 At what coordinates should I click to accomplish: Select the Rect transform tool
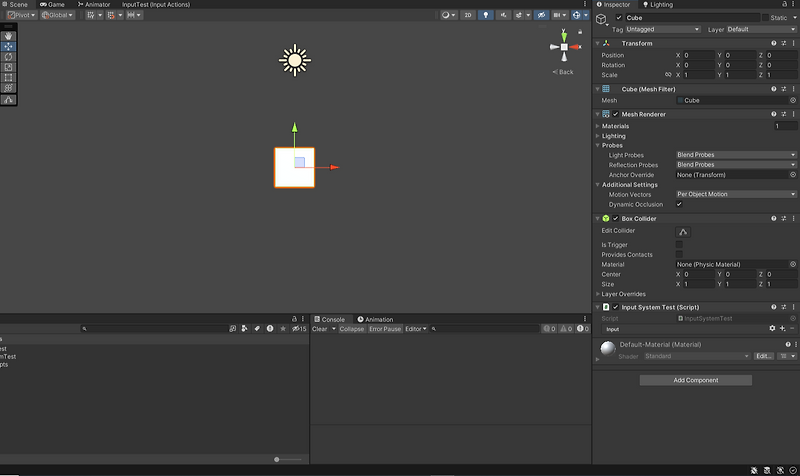pos(9,78)
